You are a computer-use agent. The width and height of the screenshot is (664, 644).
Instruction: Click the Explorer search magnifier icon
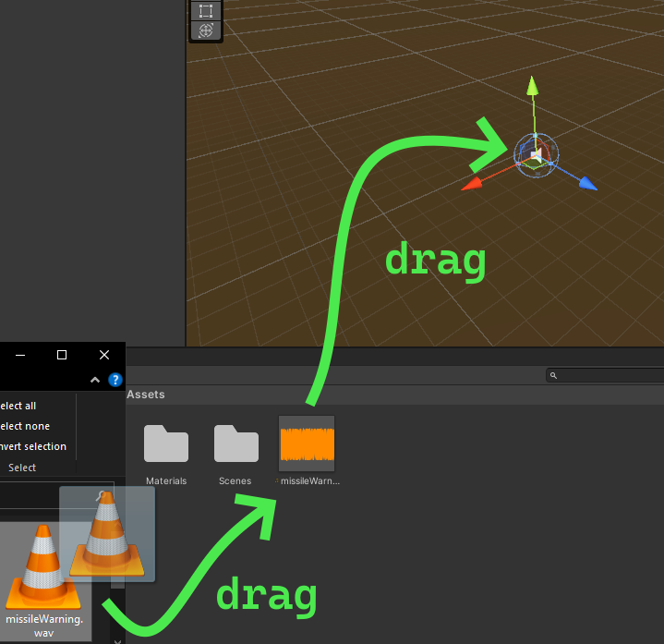pos(102,496)
